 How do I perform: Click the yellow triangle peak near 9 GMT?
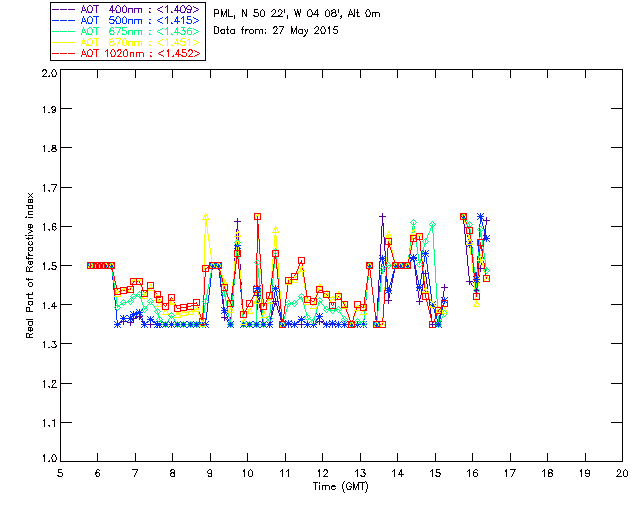[x=206, y=217]
